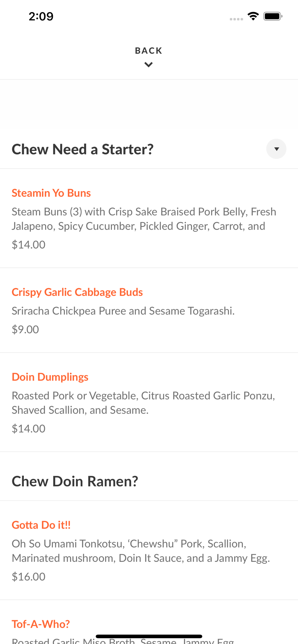This screenshot has width=298, height=644.
Task: Tap the battery status icon
Action: (273, 16)
